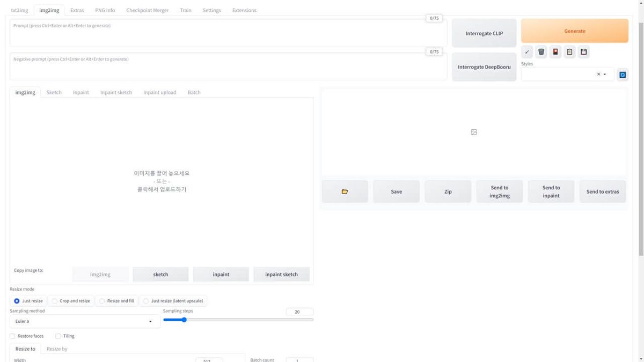Open the Train tab
Viewport: 644px width, 362px height.
[186, 10]
